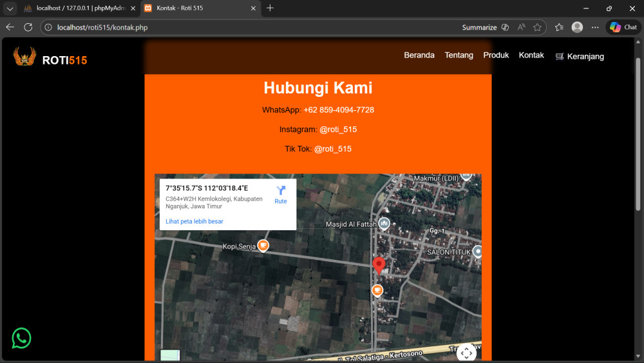Open the Keranjang shopping cart

[x=580, y=56]
